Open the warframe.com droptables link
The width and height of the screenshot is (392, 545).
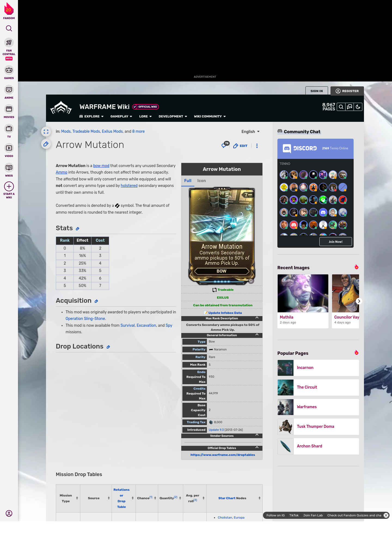223,455
